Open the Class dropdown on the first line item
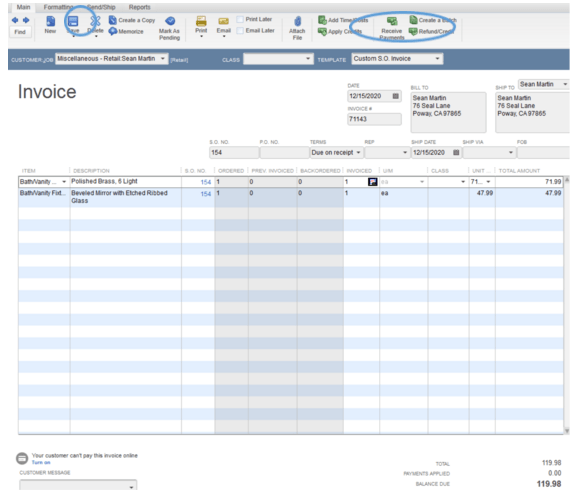 click(x=463, y=181)
